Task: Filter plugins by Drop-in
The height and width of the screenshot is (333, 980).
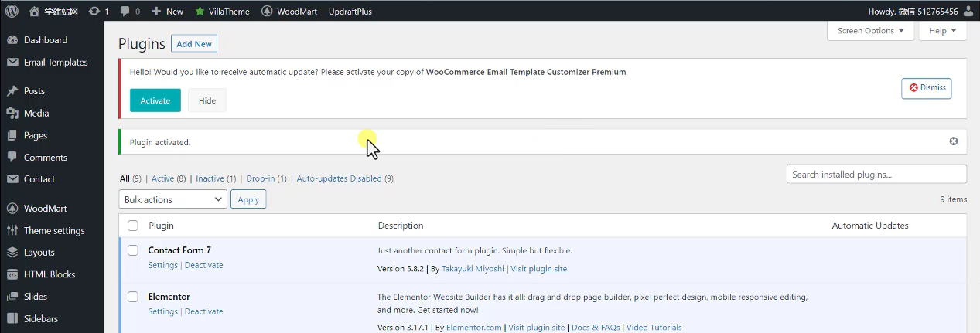Action: pyautogui.click(x=260, y=178)
